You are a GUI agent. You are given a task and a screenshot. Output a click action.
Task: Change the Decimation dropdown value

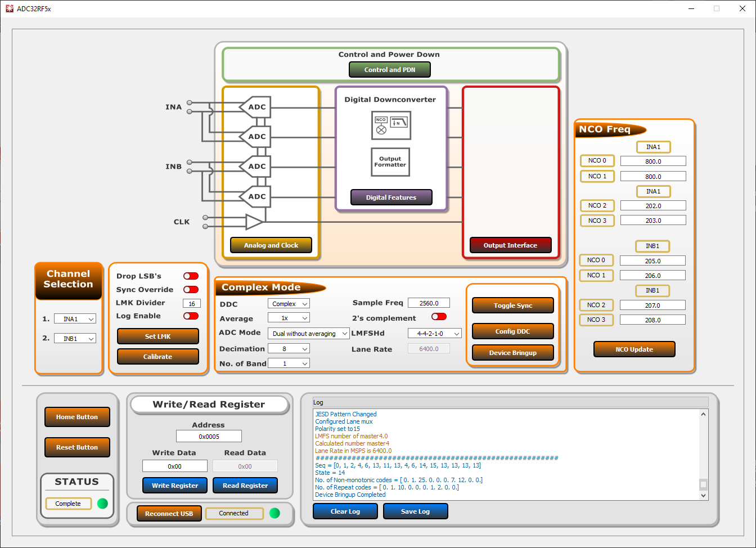pos(289,348)
